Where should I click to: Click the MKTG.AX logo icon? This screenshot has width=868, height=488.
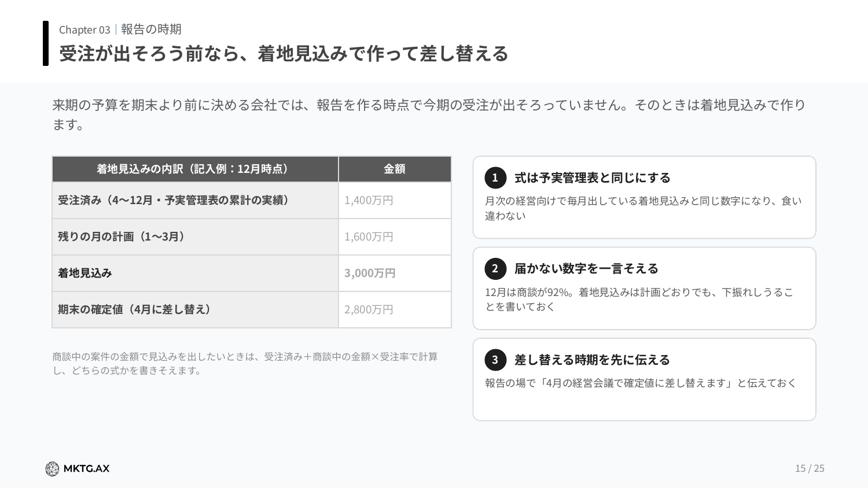tap(52, 469)
